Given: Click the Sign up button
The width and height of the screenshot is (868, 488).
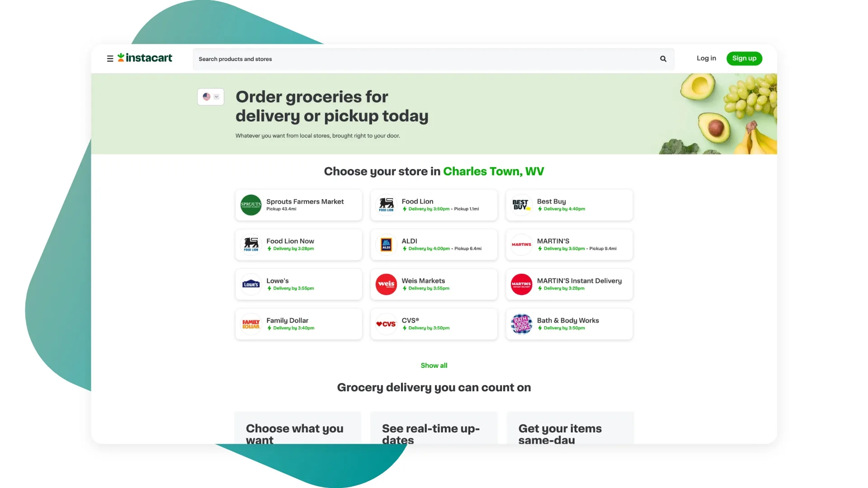Looking at the screenshot, I should [x=744, y=58].
